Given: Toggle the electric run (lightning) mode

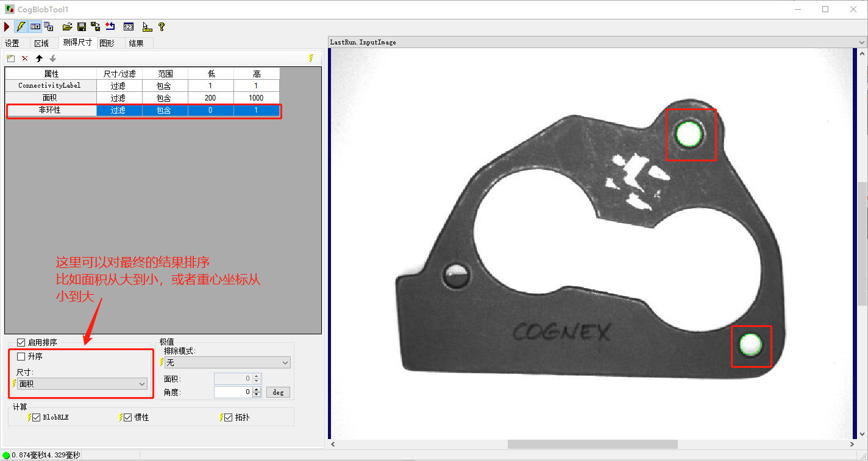Looking at the screenshot, I should tap(21, 26).
